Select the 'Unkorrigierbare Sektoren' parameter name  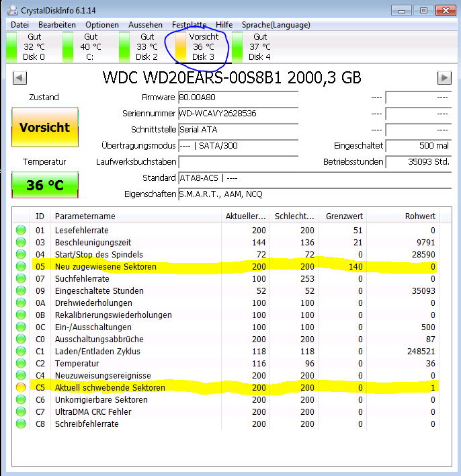click(x=101, y=400)
